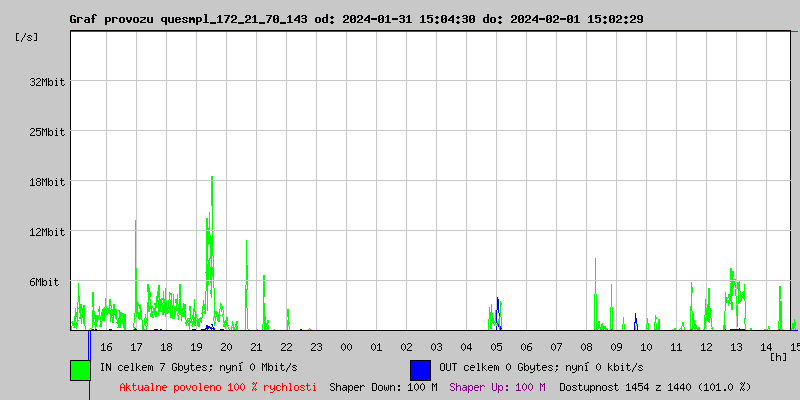The width and height of the screenshot is (800, 400).
Task: Click the 12Mbit y-axis label
Action: (x=47, y=232)
